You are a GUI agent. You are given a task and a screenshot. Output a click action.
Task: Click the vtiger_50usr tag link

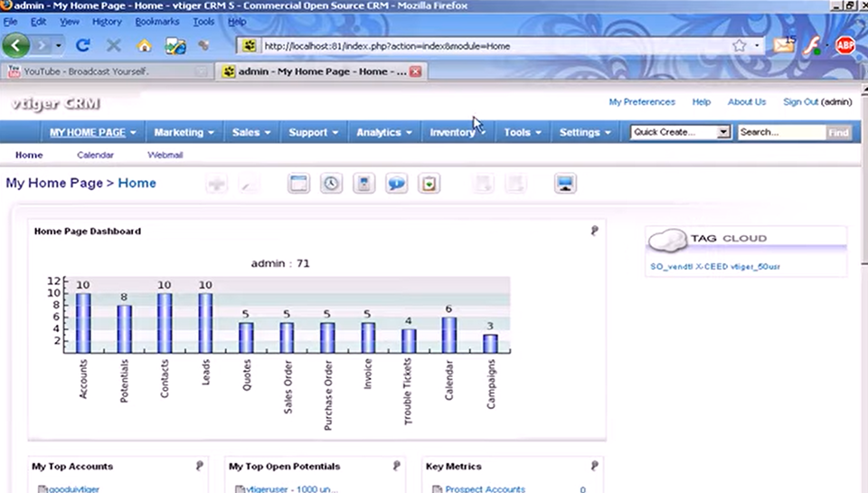755,267
